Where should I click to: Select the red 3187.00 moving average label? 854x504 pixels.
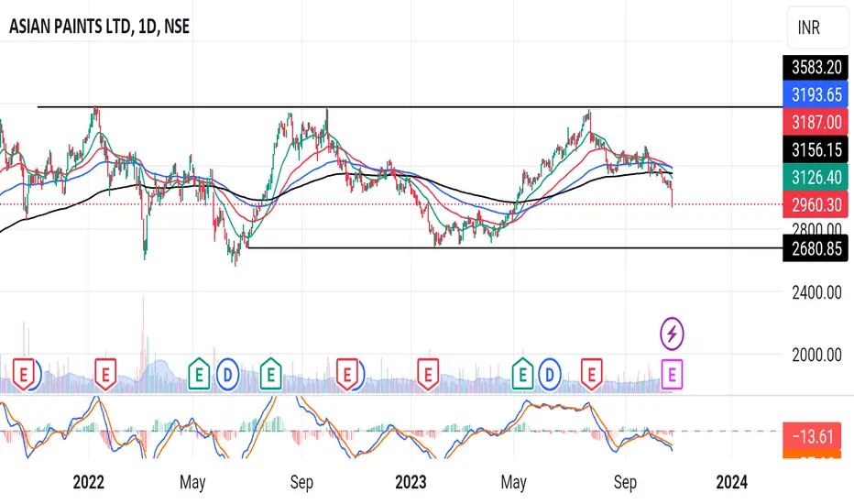[x=816, y=122]
